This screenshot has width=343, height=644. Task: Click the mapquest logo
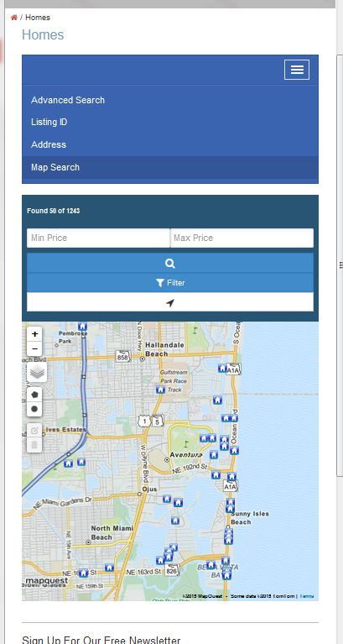[46, 581]
